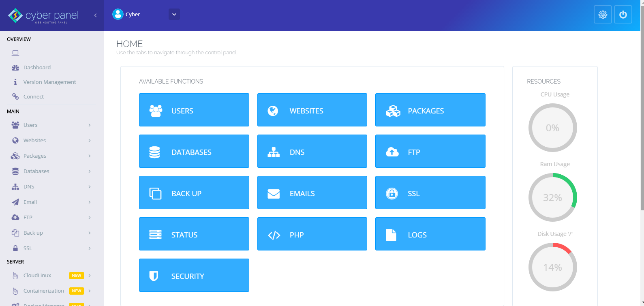
Task: Open the WEBSITES function tile
Action: 312,110
